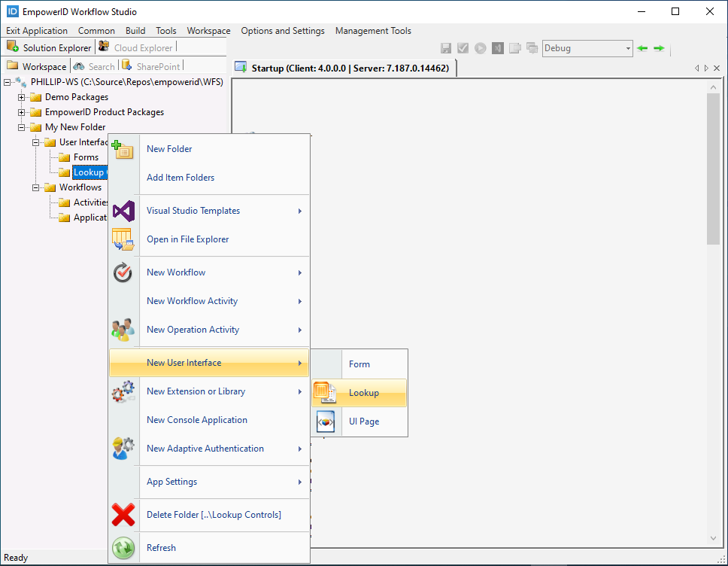Open the Tools menu

click(165, 31)
